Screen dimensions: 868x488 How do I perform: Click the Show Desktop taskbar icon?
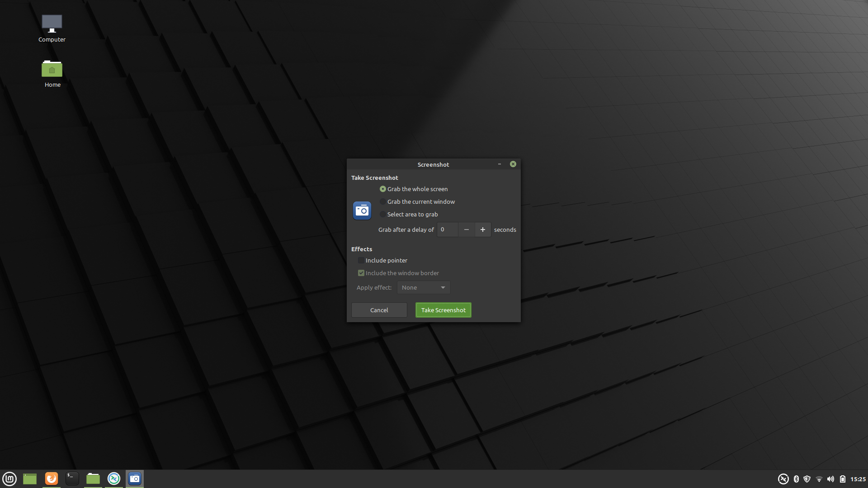click(30, 479)
